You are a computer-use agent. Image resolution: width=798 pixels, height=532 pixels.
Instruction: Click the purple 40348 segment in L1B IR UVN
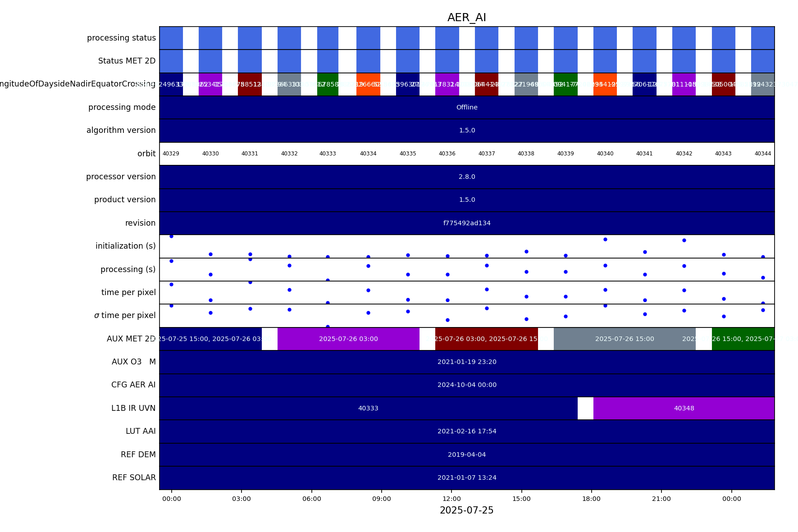pos(684,408)
